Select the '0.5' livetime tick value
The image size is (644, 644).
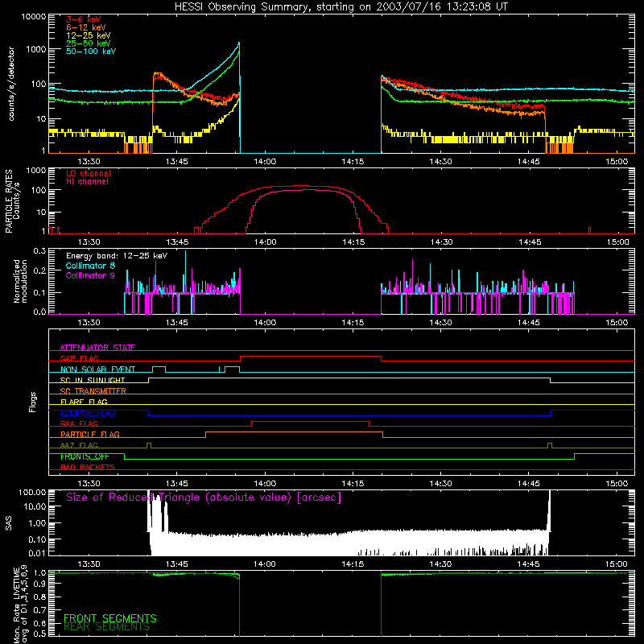click(39, 634)
